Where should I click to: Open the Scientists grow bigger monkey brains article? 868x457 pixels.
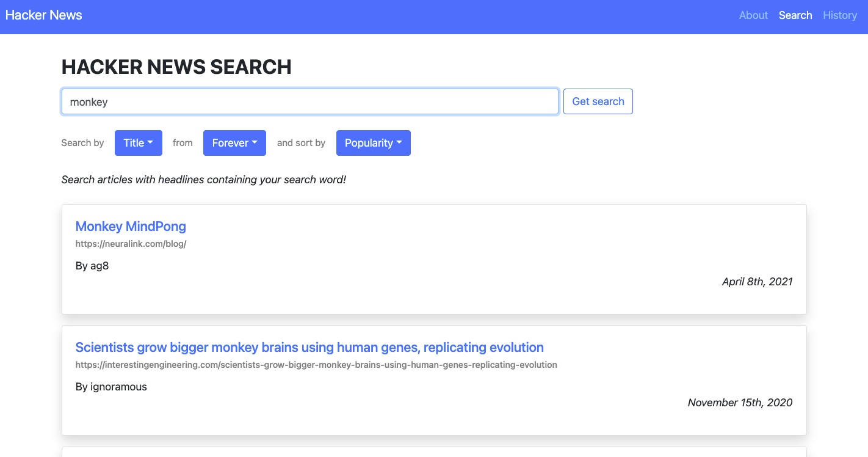tap(309, 348)
